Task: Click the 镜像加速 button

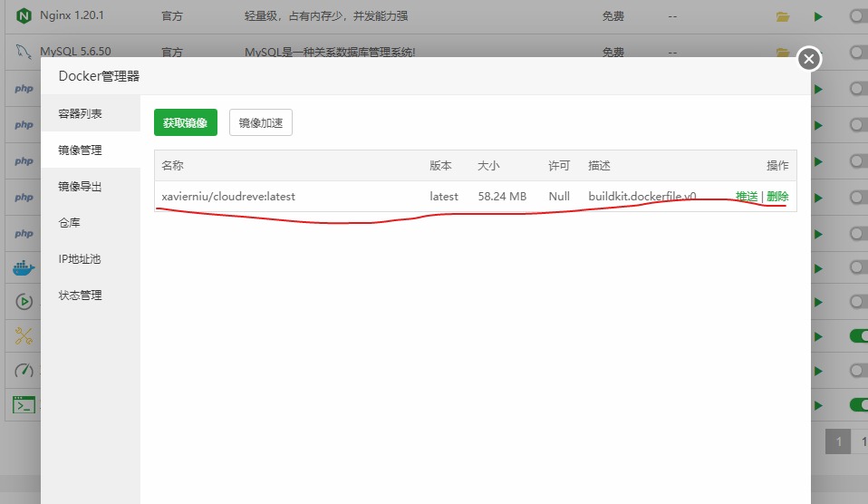Action: pyautogui.click(x=261, y=122)
